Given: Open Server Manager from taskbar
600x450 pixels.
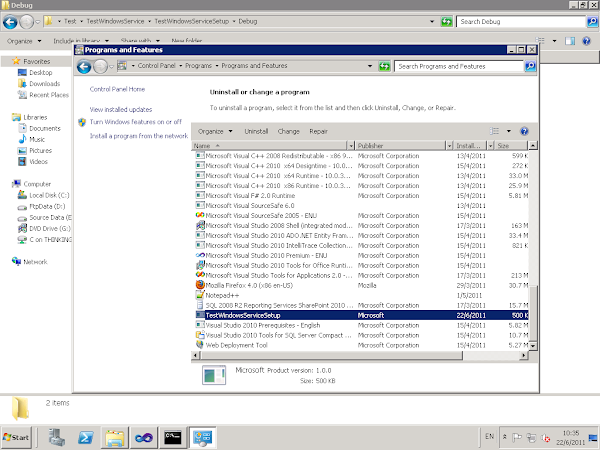Looking at the screenshot, I should (57, 437).
